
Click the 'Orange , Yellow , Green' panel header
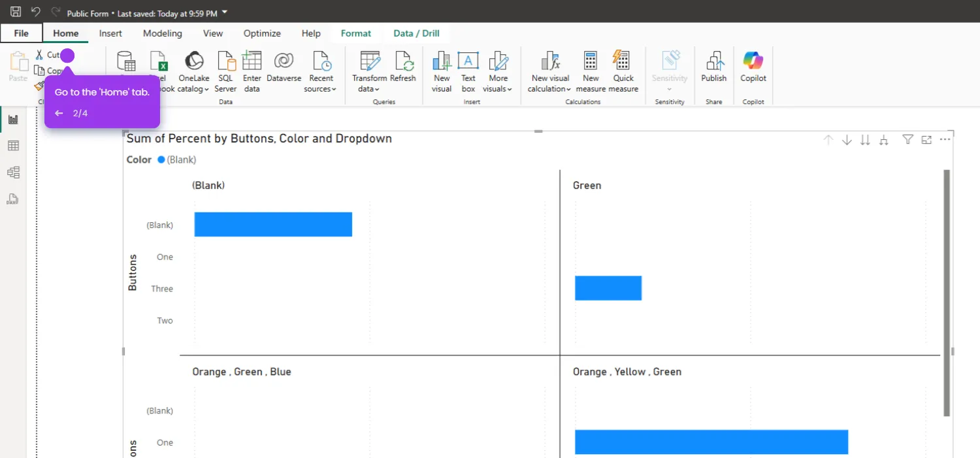tap(627, 372)
